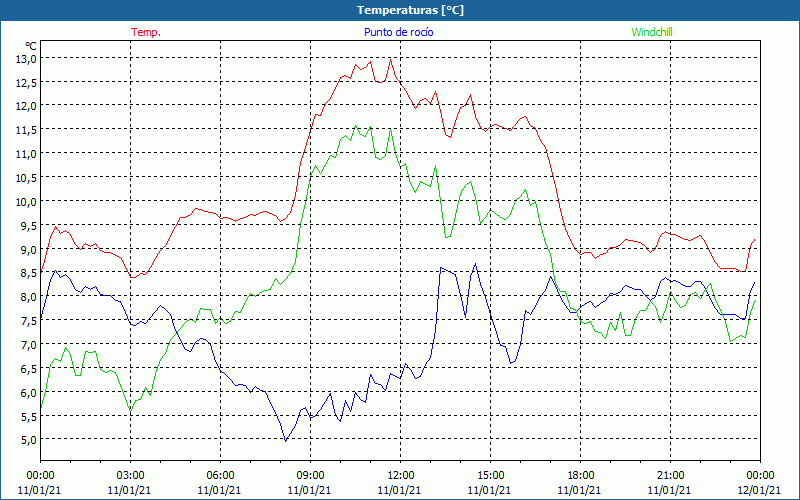Click the 9,0 y-axis value
This screenshot has height=500, width=800.
[29, 249]
